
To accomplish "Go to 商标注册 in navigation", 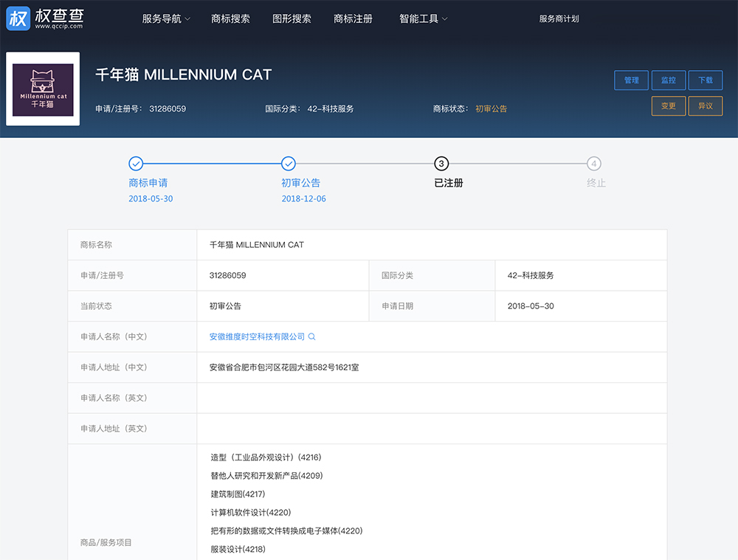I will (x=353, y=19).
